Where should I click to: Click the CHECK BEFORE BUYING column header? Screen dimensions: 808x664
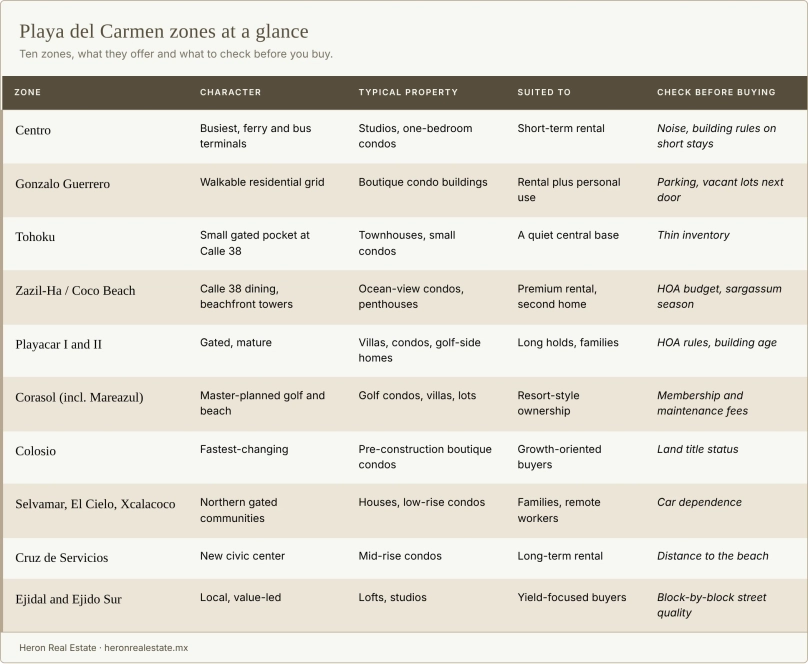[716, 92]
